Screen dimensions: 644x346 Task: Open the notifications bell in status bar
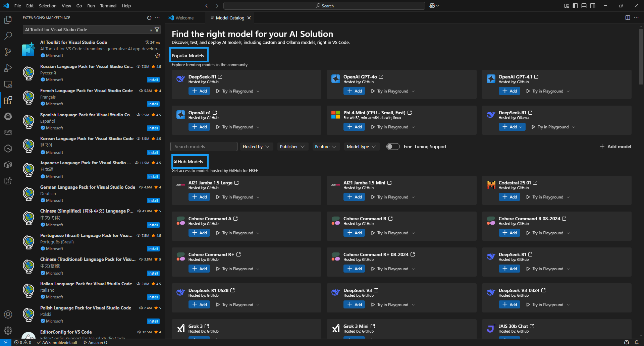637,342
